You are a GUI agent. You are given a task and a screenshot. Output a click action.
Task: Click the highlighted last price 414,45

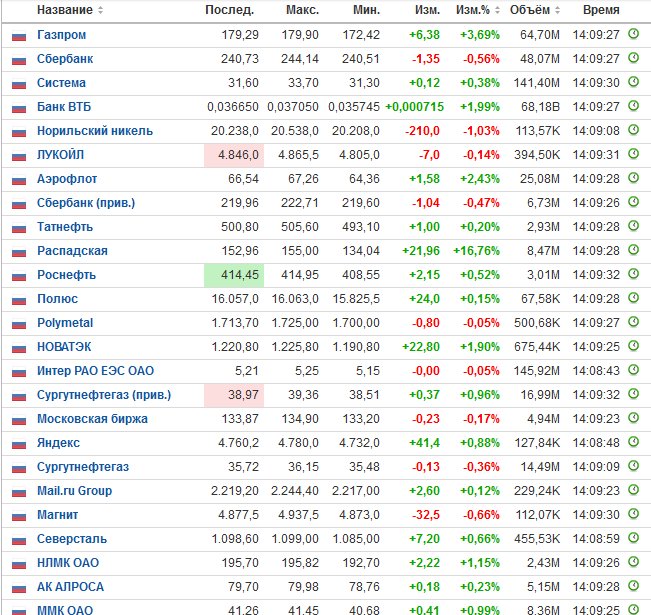click(234, 275)
